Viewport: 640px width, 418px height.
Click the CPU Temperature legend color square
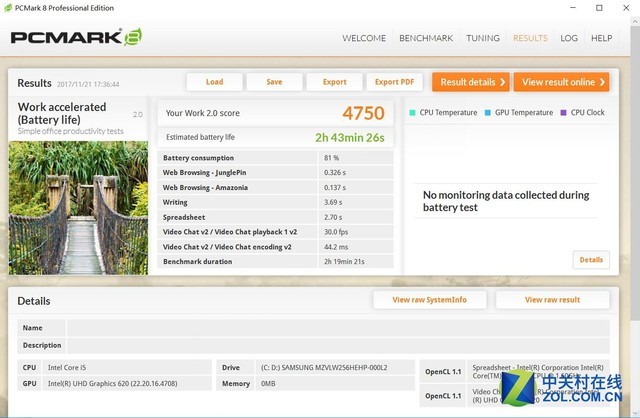[x=413, y=113]
